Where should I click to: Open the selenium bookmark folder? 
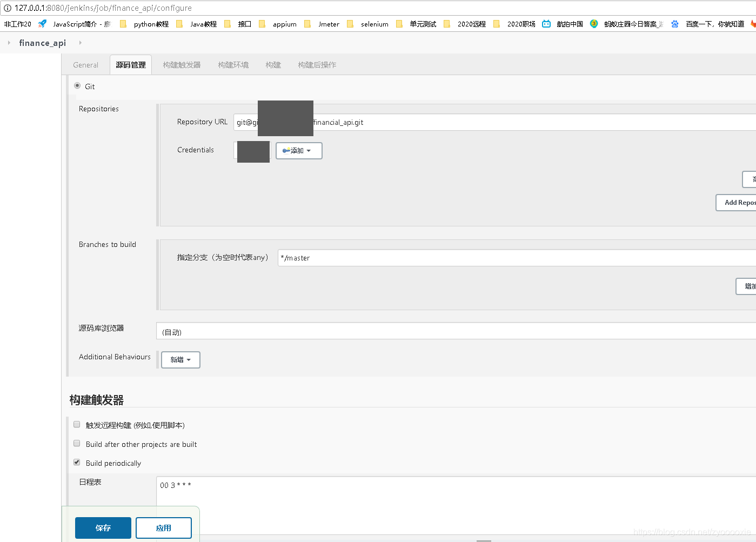click(368, 24)
